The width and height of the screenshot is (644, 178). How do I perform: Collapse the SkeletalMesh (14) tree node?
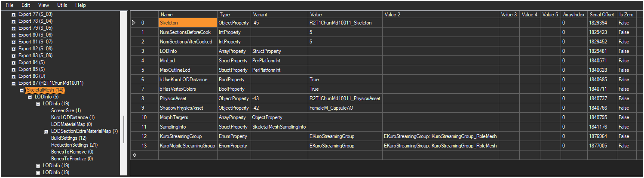pyautogui.click(x=22, y=90)
